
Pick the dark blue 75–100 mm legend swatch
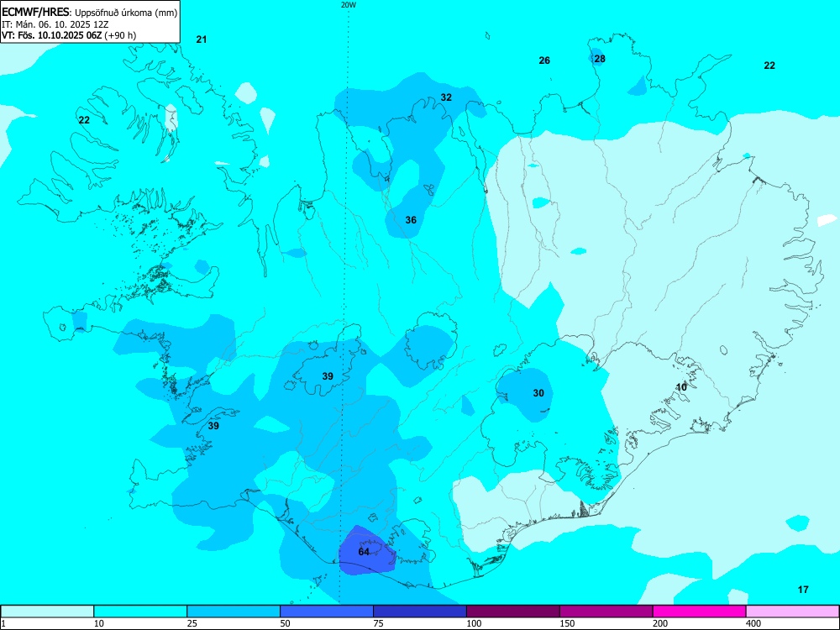(x=420, y=612)
